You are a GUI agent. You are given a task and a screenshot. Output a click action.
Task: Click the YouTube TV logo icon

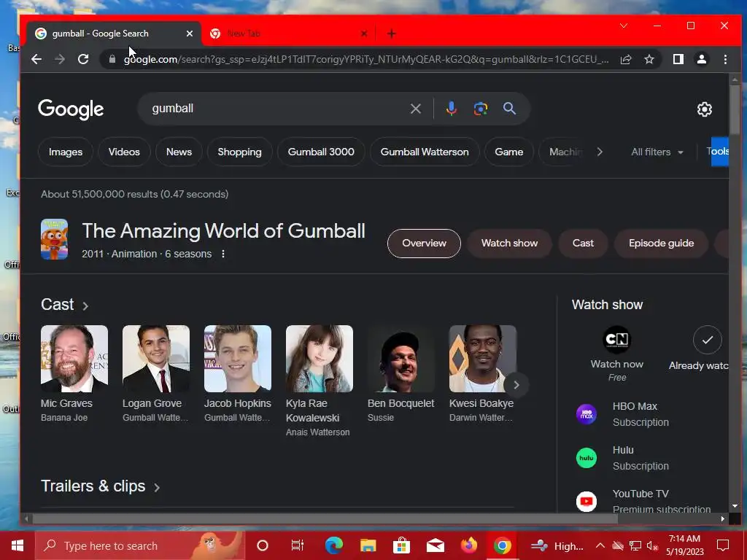point(587,502)
